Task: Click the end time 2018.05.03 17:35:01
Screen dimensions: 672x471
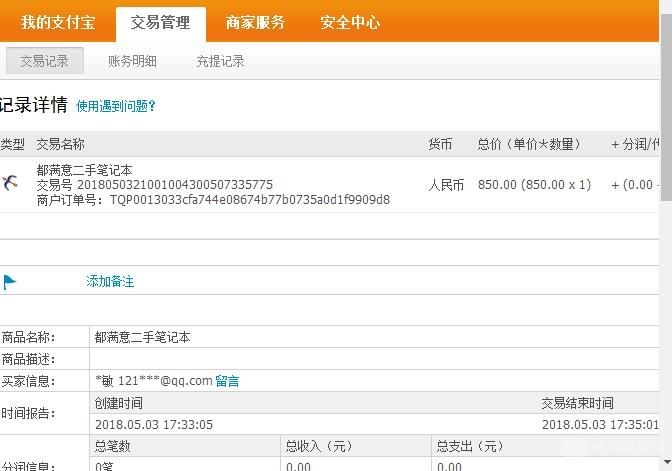Action: (600, 425)
